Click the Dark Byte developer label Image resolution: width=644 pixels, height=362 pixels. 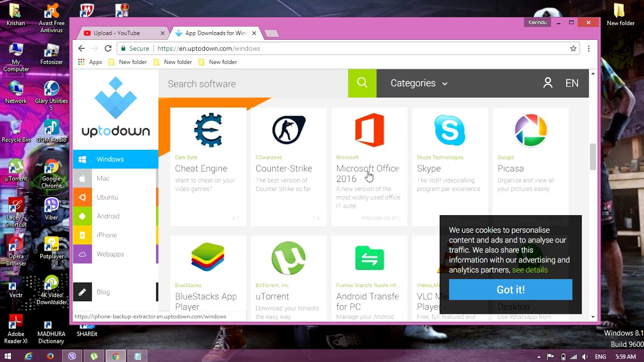[x=186, y=157]
